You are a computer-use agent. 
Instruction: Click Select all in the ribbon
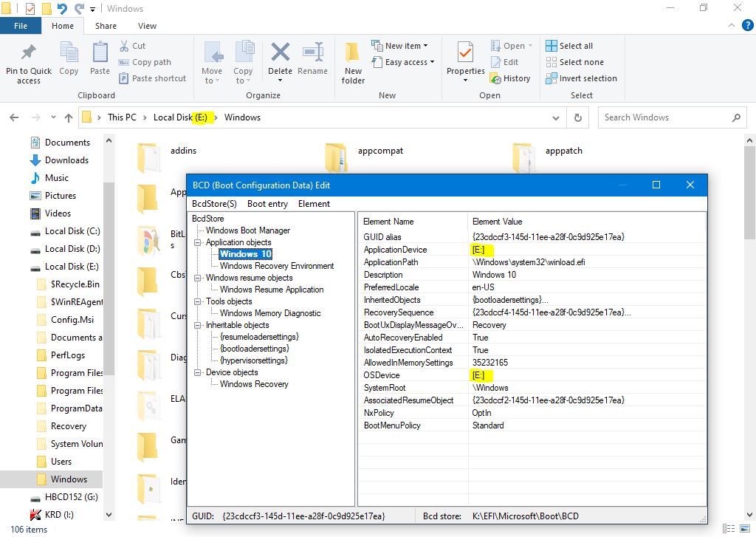[569, 46]
